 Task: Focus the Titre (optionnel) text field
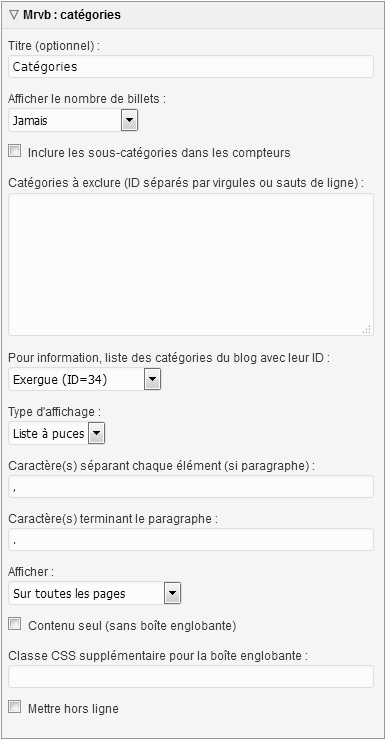pos(191,67)
